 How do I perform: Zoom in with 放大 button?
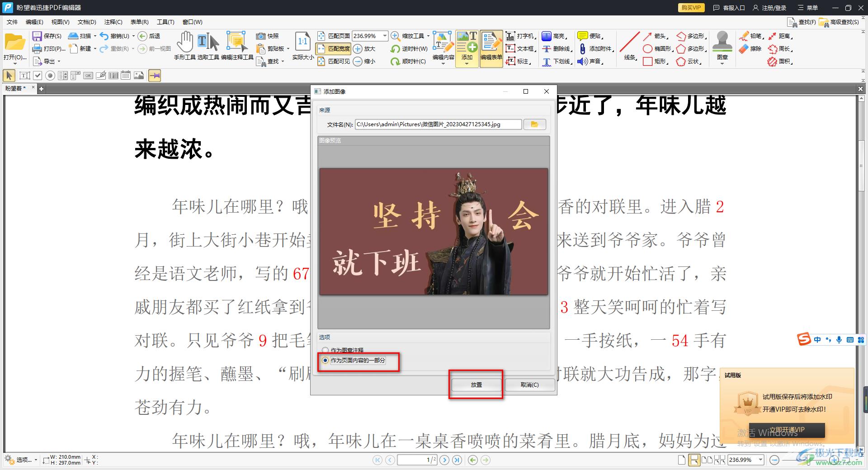(x=365, y=48)
